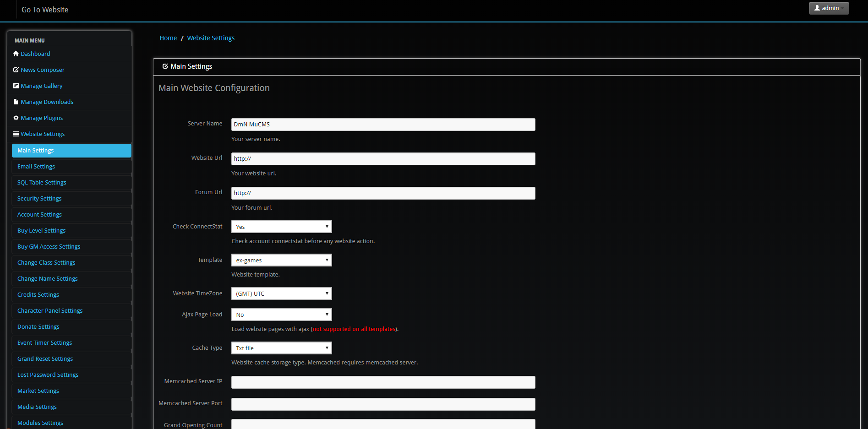
Task: Open Character Panel Settings
Action: tap(71, 311)
